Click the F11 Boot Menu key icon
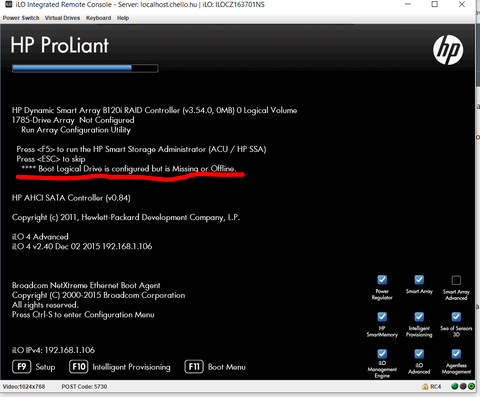 click(194, 367)
